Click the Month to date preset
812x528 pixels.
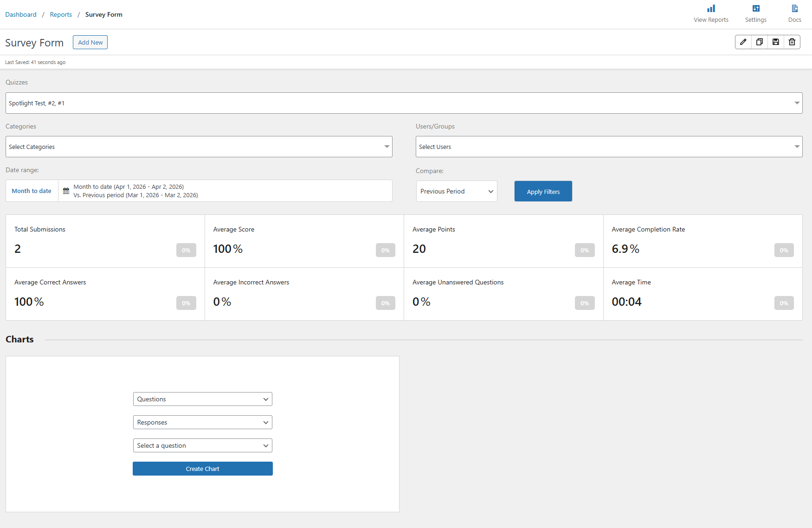coord(31,191)
